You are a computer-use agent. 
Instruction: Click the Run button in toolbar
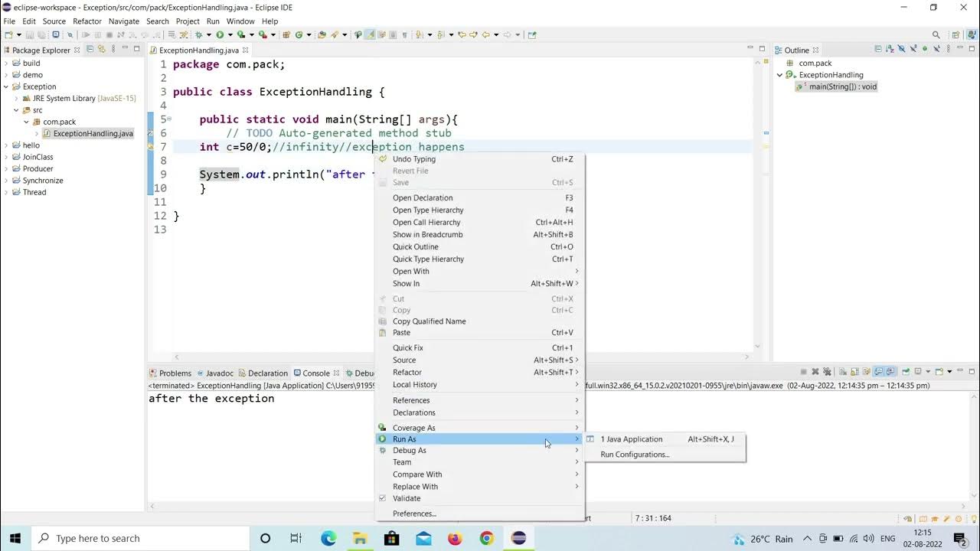220,34
